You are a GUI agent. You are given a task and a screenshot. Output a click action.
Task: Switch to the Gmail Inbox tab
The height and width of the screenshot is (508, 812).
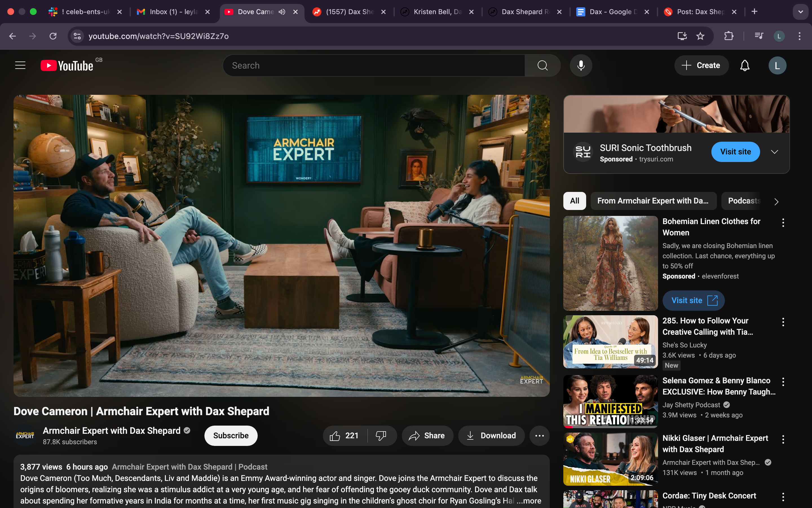[x=174, y=12]
